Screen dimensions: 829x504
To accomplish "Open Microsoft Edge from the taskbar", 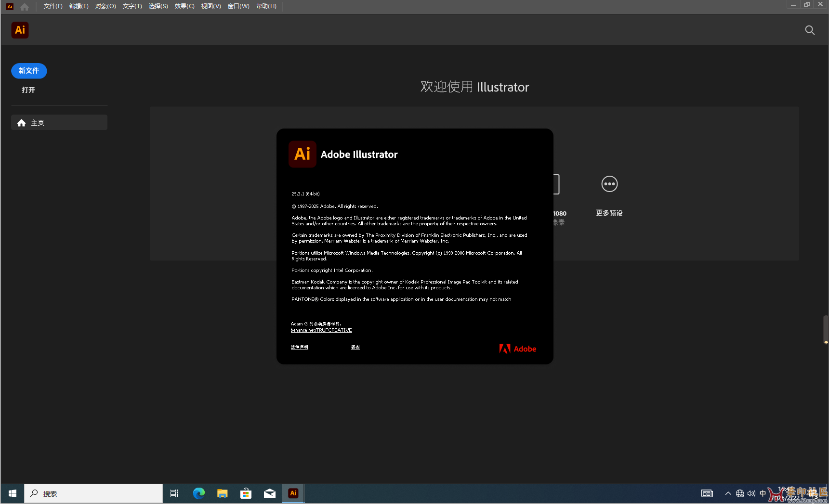I will pos(199,493).
